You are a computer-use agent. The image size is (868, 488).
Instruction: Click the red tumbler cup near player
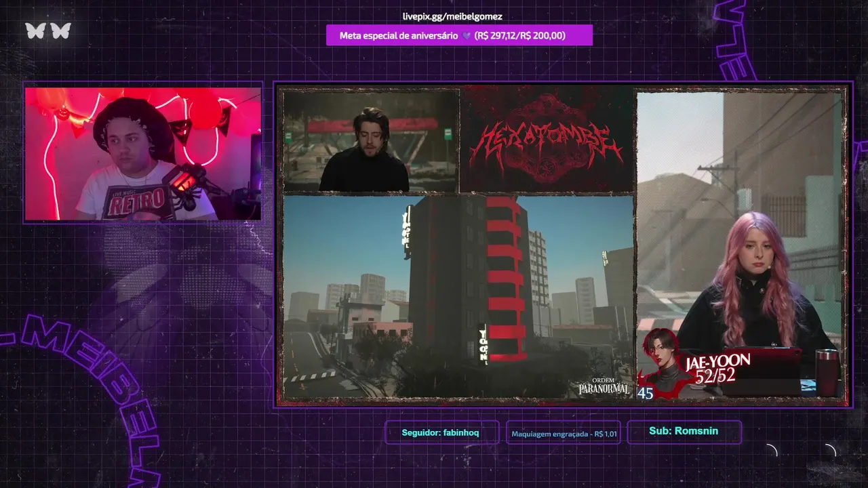[827, 371]
